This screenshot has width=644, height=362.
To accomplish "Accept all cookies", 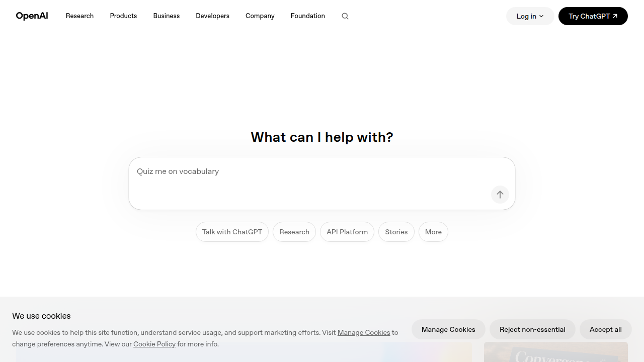I will 606,329.
